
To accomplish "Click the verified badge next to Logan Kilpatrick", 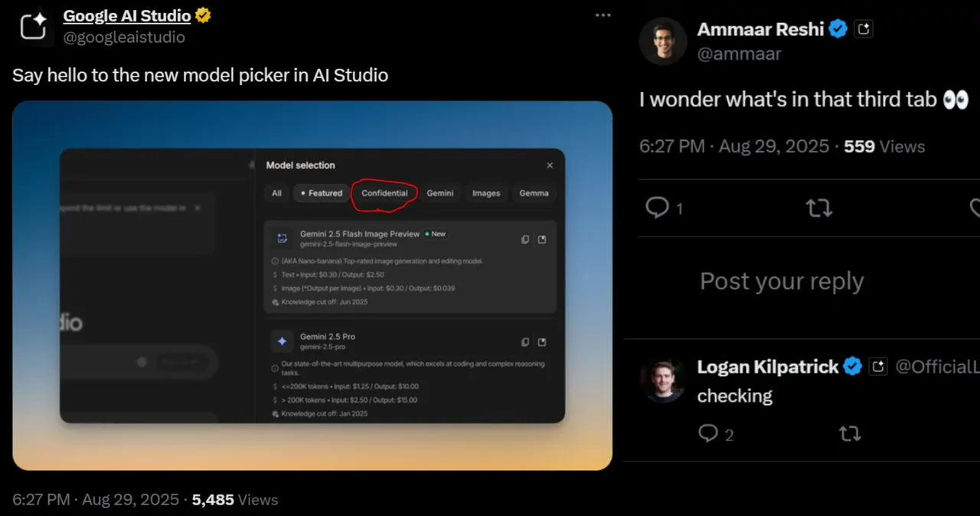I will tap(853, 367).
